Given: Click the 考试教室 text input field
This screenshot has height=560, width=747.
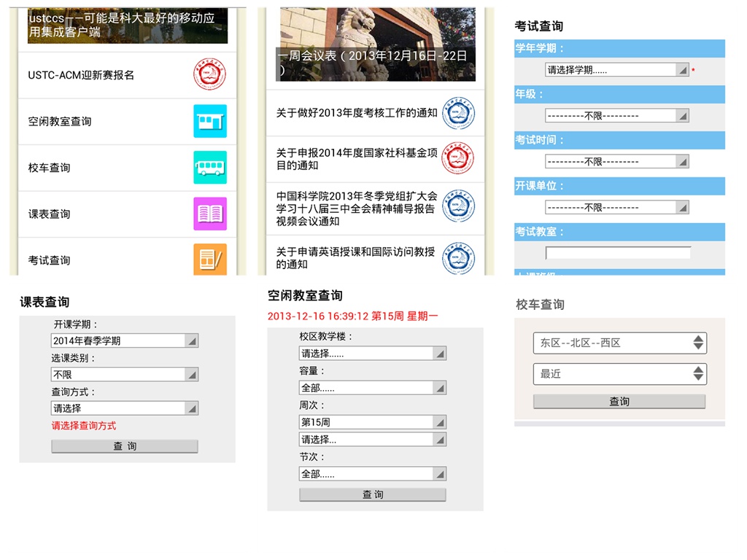Looking at the screenshot, I should tap(617, 253).
